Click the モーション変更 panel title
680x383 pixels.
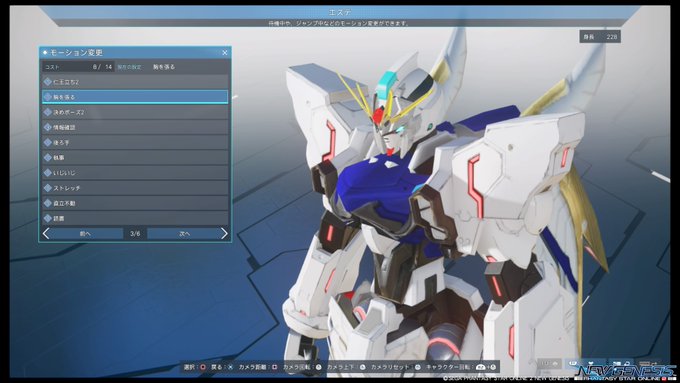pos(76,52)
